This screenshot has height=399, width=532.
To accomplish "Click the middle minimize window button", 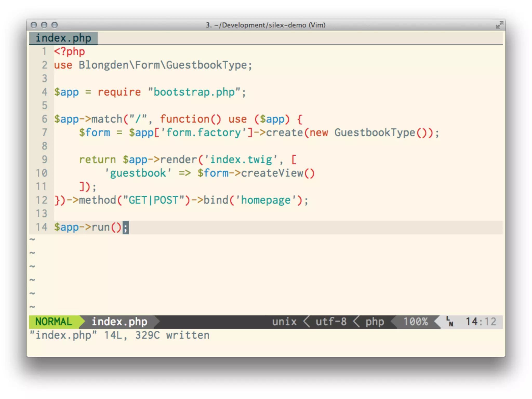I will [x=44, y=25].
